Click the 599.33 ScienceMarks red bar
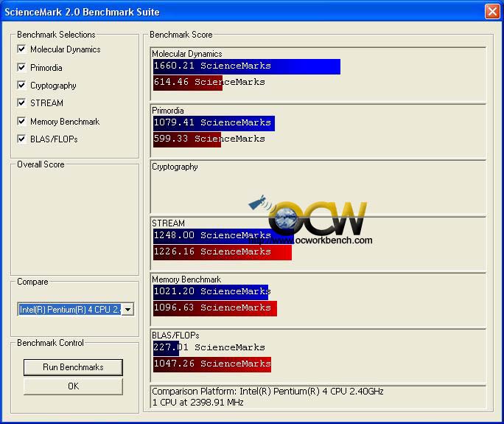Viewport: 504px width, 424px height. point(187,139)
